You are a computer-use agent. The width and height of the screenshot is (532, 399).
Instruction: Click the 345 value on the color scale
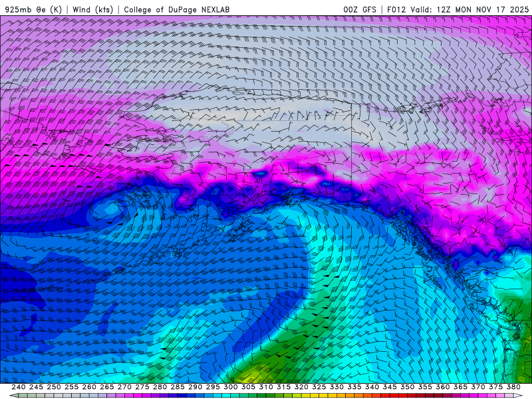(x=390, y=387)
